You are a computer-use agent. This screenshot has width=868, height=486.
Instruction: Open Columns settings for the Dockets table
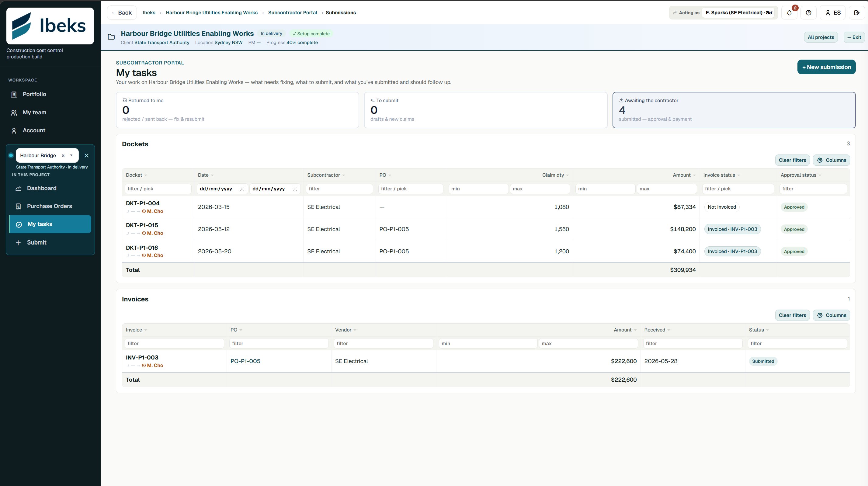click(x=831, y=160)
